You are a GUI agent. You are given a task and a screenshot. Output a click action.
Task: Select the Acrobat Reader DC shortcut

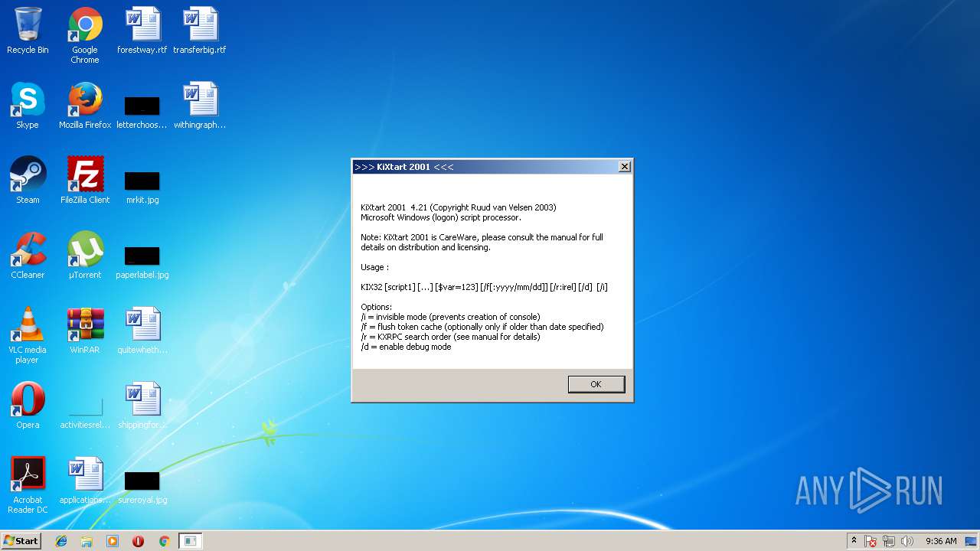[28, 485]
